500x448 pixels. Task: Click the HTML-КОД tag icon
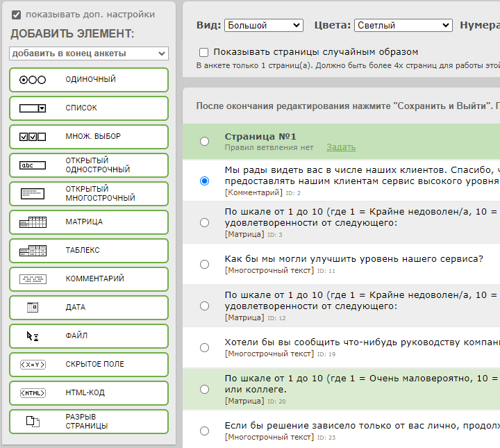pos(33,393)
